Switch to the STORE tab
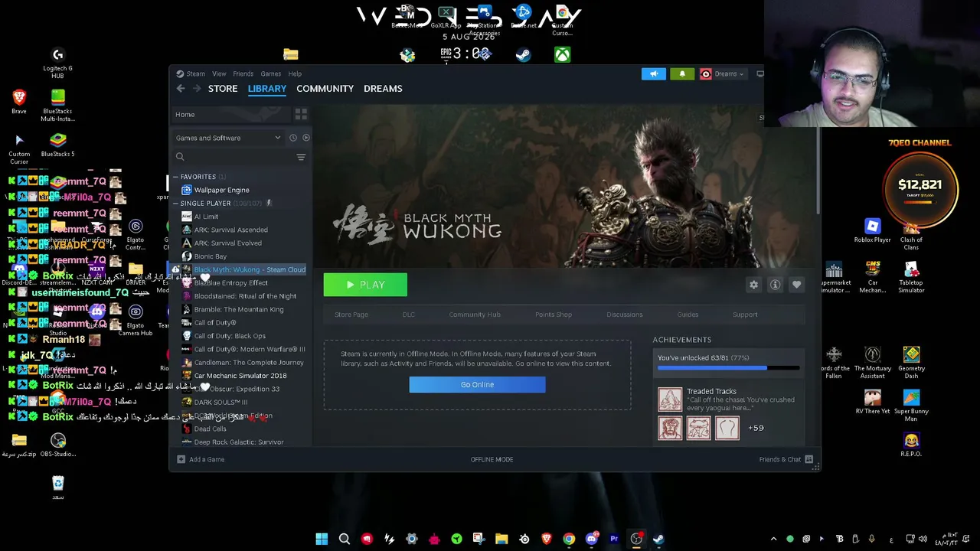 [223, 89]
